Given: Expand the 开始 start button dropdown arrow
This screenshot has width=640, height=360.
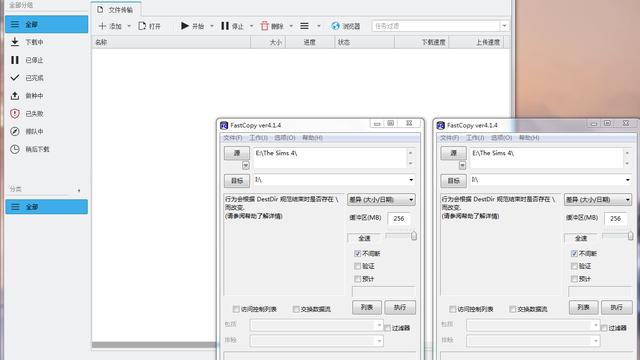Looking at the screenshot, I should click(212, 26).
